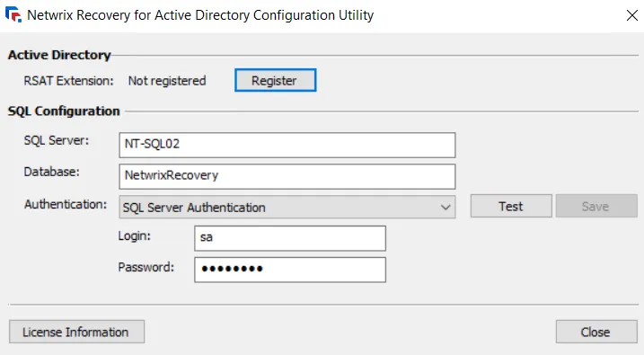This screenshot has width=644, height=355.
Task: Open License Information
Action: [x=77, y=332]
